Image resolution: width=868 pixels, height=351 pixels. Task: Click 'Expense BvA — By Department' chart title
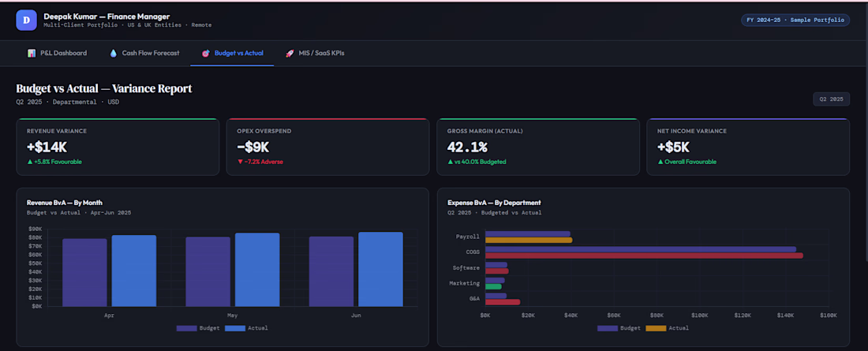tap(494, 203)
